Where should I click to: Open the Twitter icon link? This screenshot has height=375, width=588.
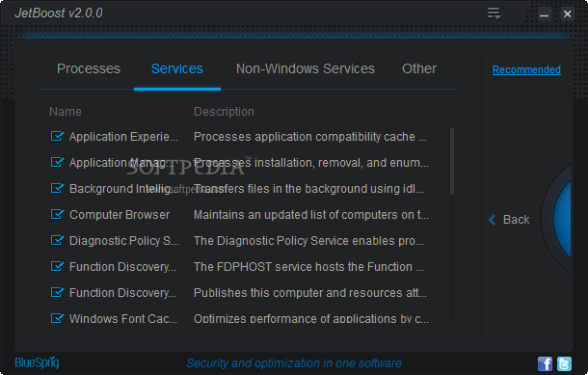[564, 363]
